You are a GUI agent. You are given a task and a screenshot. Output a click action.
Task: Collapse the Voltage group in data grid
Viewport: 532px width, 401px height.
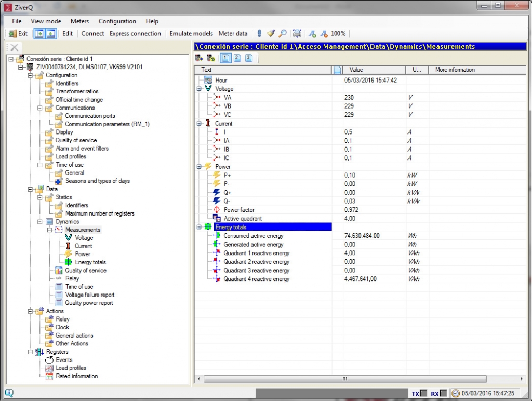(199, 89)
